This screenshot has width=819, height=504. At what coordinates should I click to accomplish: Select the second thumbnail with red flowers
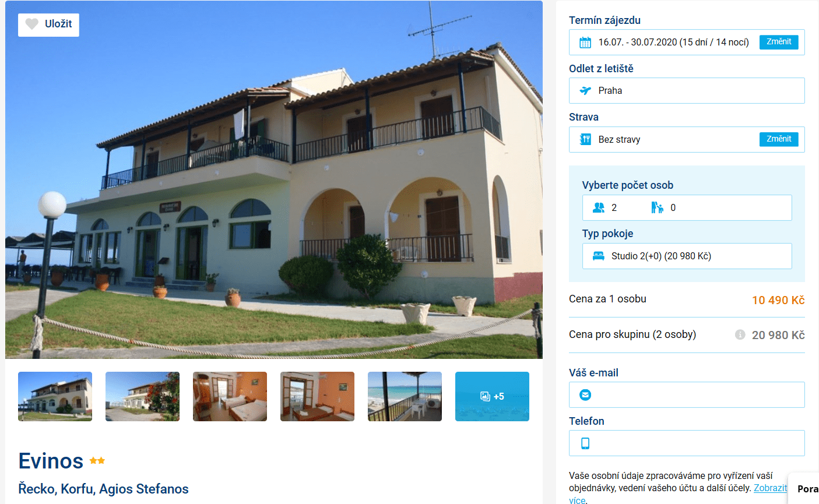click(142, 396)
